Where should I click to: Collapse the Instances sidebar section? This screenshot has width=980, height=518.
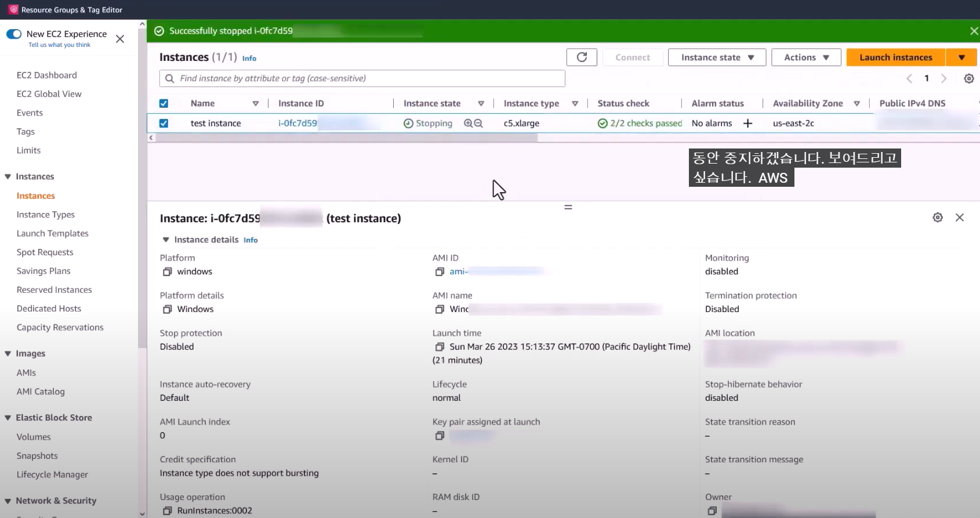click(8, 176)
